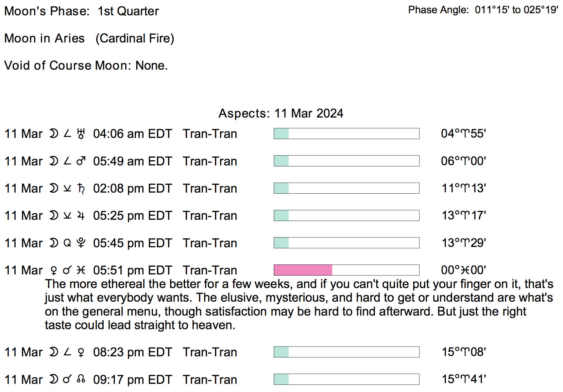
Task: Click the strength bar of the 04:06 am aspect
Action: pyautogui.click(x=346, y=133)
